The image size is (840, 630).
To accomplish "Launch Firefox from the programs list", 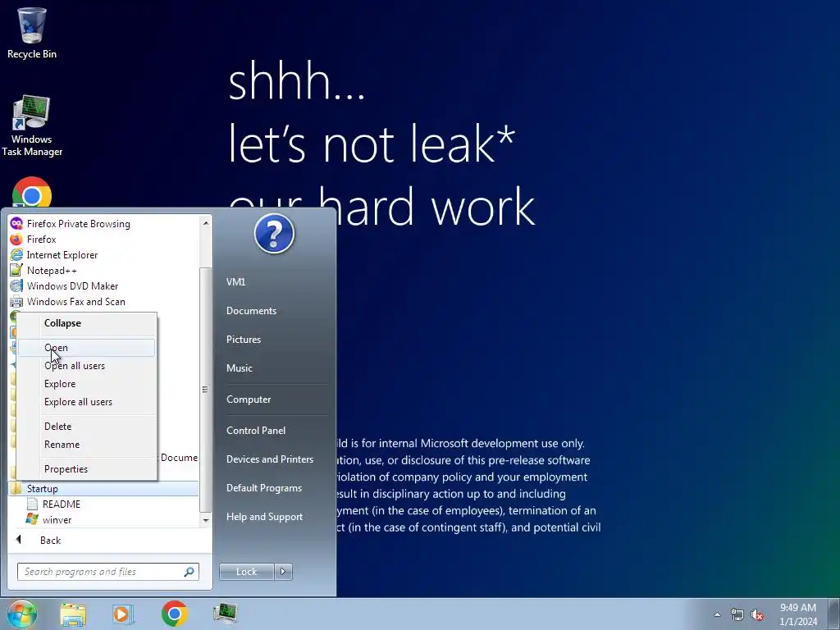I will click(41, 239).
